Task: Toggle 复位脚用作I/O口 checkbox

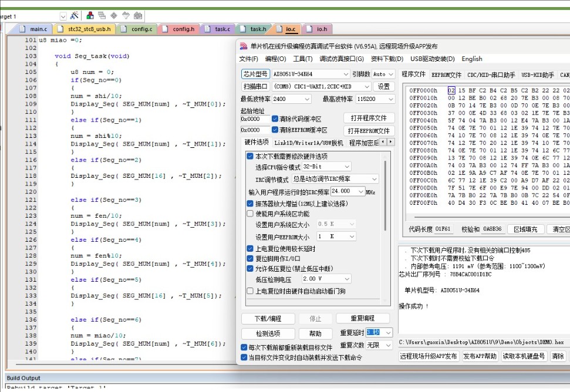Action: pyautogui.click(x=249, y=259)
